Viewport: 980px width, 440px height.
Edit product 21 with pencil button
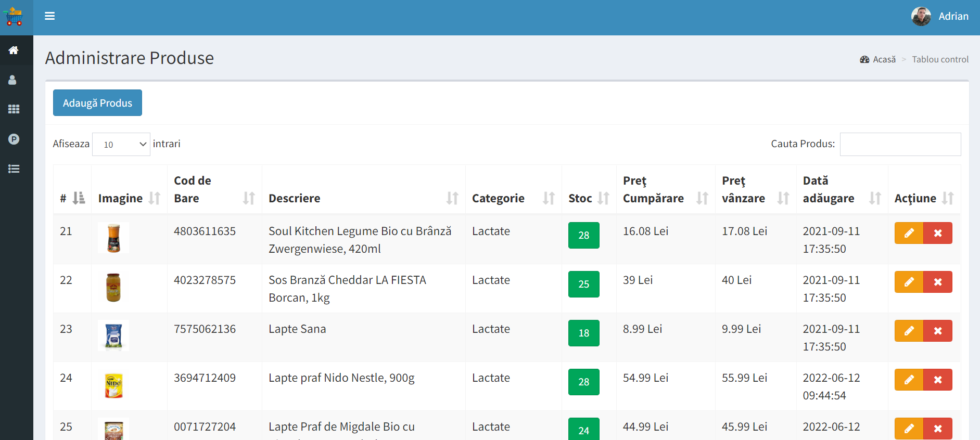click(909, 233)
